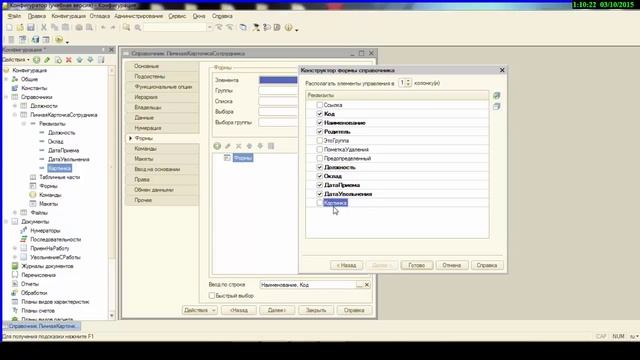Expand the ПриемНаРаботу document node
The width and height of the screenshot is (640, 360).
point(15,248)
